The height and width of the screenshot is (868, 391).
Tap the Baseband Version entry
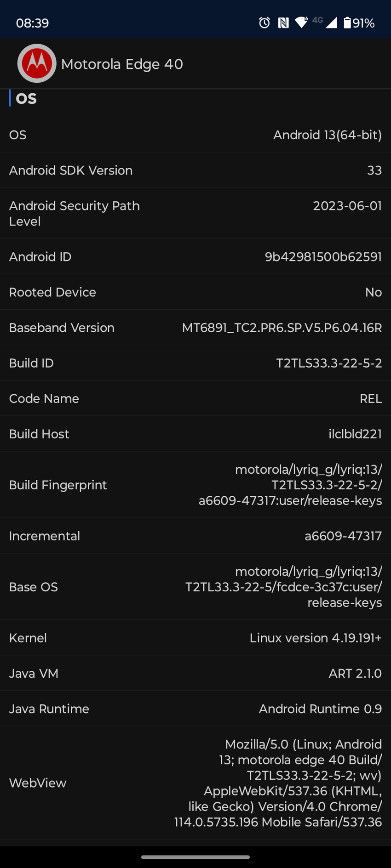click(x=195, y=328)
